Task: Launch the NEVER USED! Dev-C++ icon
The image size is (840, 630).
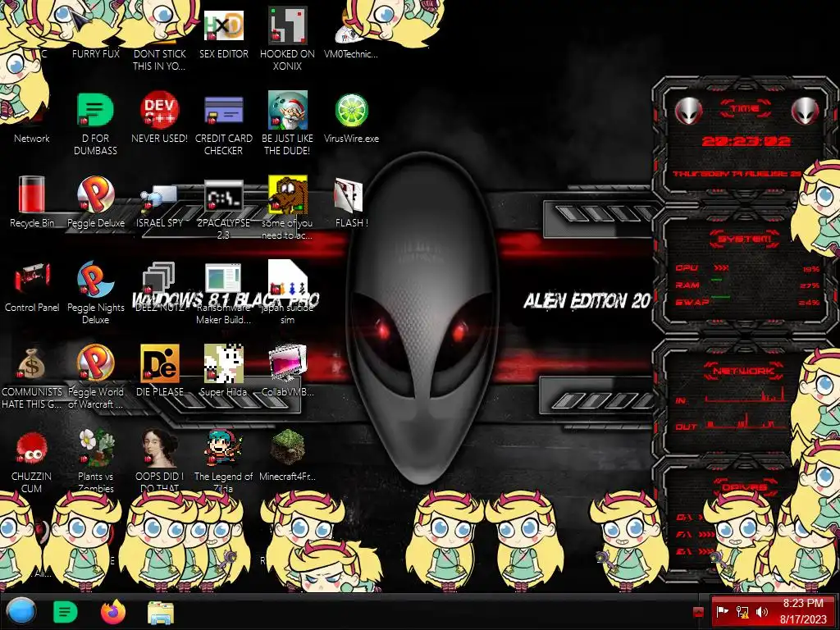Action: (160, 110)
